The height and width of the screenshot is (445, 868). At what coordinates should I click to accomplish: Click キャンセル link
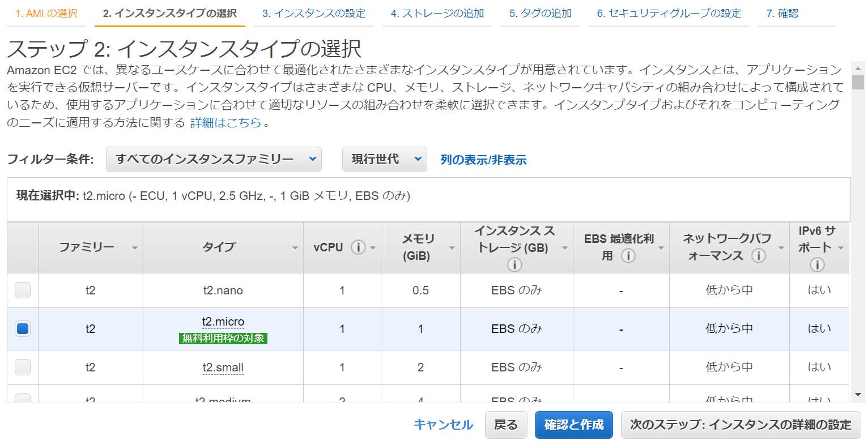pos(443,425)
